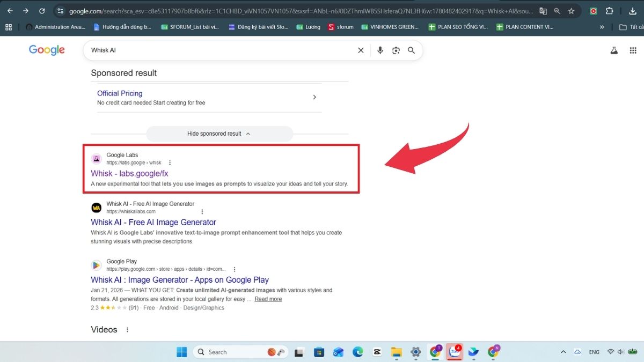Click the Google Labs result favicon

click(x=96, y=159)
